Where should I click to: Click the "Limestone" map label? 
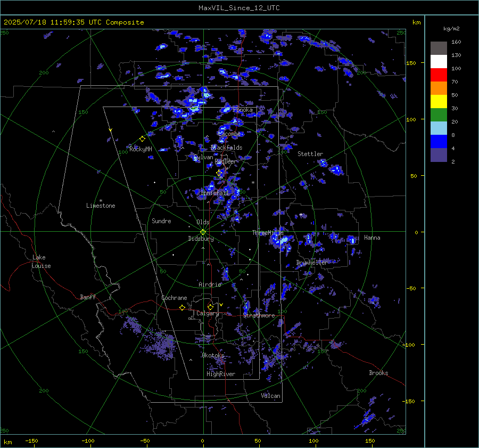coord(101,206)
